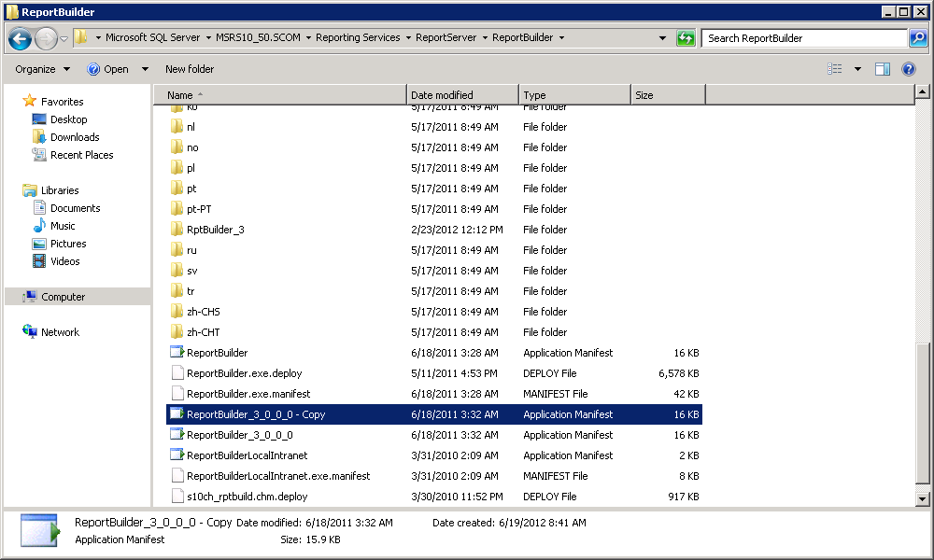Click the large manifest thumbnail in details pane
This screenshot has width=934, height=560.
click(40, 530)
